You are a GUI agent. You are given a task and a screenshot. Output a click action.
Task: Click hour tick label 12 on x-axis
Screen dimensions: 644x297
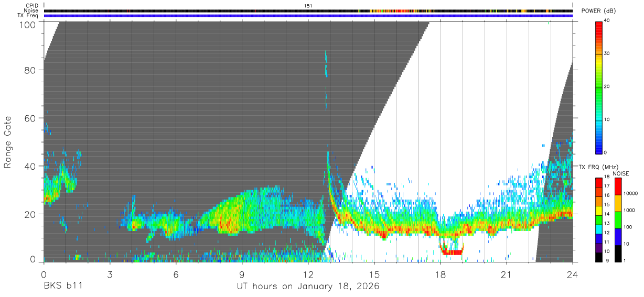tap(308, 274)
